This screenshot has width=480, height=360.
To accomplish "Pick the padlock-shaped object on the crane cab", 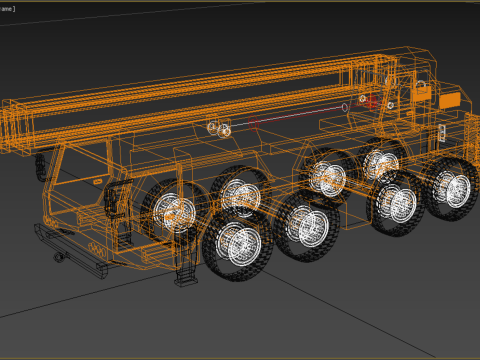I will click(421, 91).
